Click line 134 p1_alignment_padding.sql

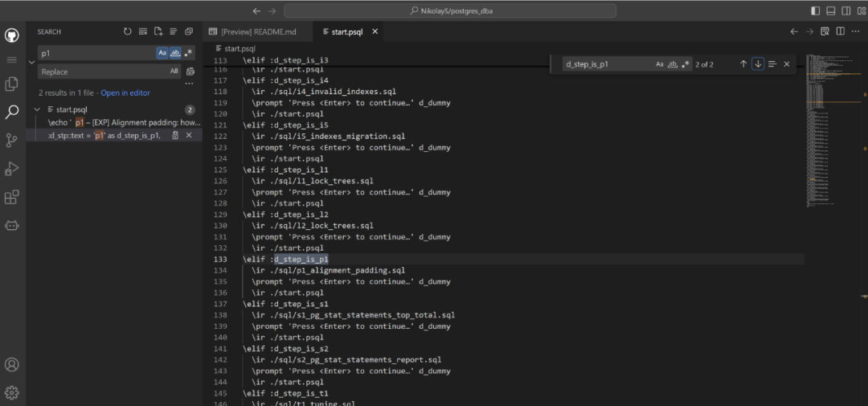coord(328,270)
